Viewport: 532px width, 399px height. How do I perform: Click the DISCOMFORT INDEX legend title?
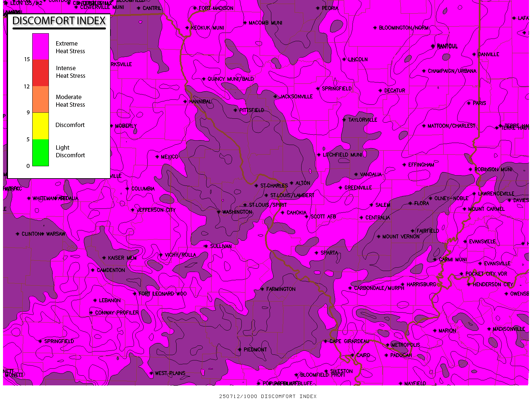(59, 21)
